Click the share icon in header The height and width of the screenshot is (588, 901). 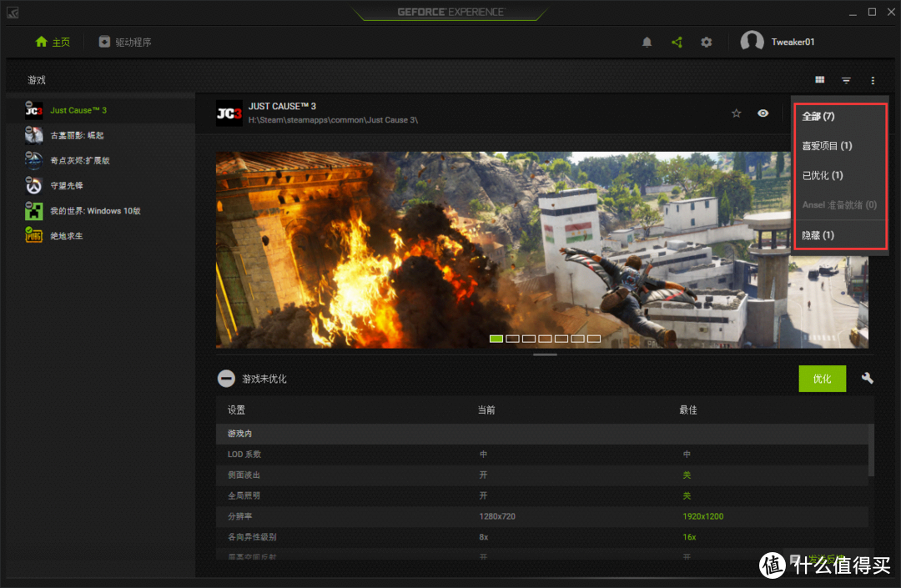[677, 42]
